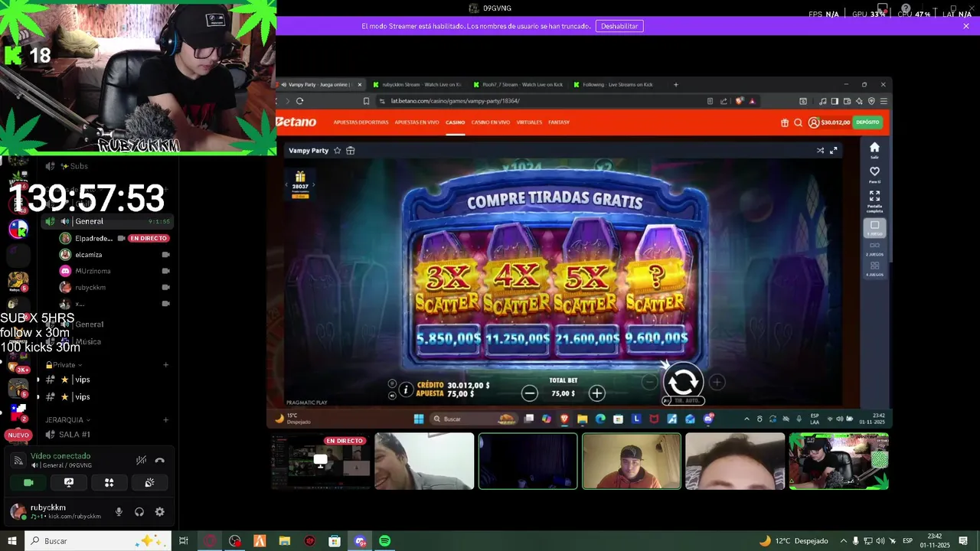Switch to the Following Live Streams browser tab
This screenshot has height=551, width=980.
pyautogui.click(x=617, y=84)
